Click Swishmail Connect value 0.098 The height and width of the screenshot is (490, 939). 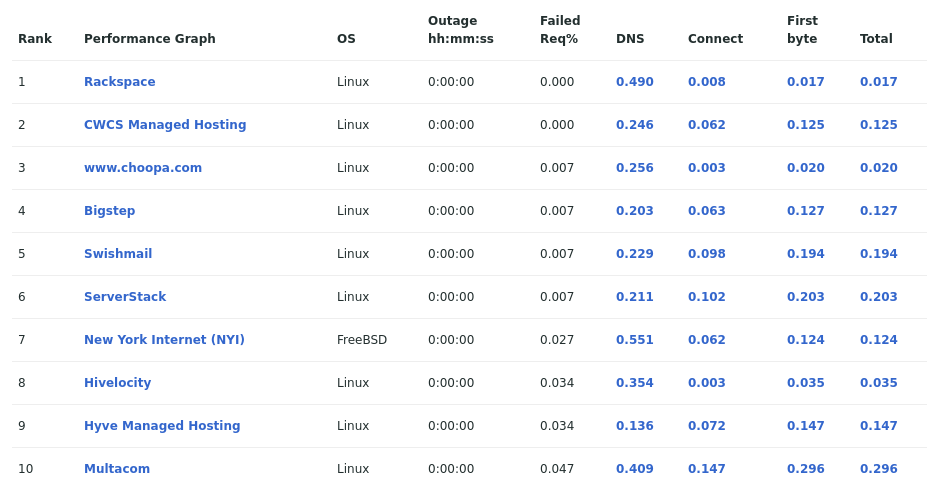click(707, 253)
